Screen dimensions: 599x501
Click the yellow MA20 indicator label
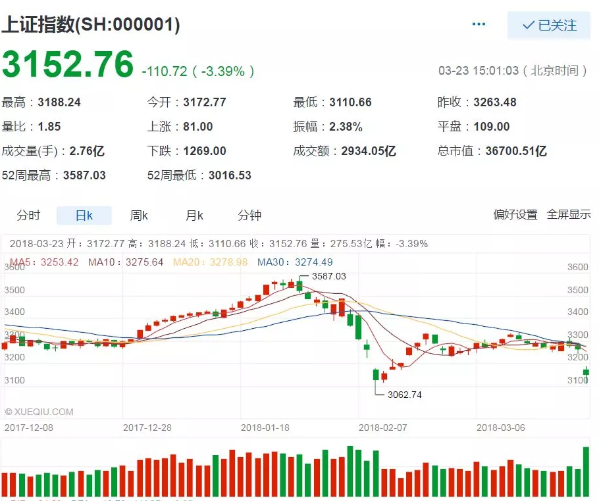[210, 262]
